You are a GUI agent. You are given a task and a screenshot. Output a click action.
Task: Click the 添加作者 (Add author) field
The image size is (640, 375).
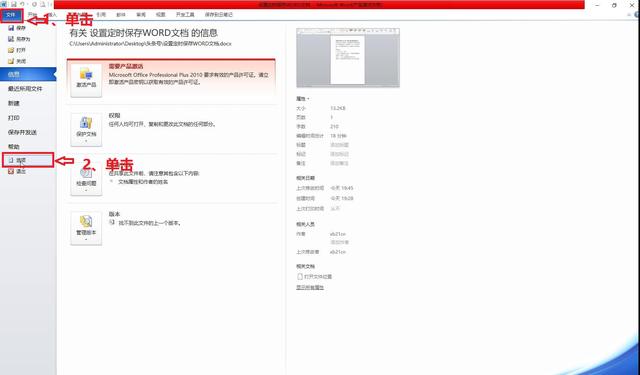point(339,242)
